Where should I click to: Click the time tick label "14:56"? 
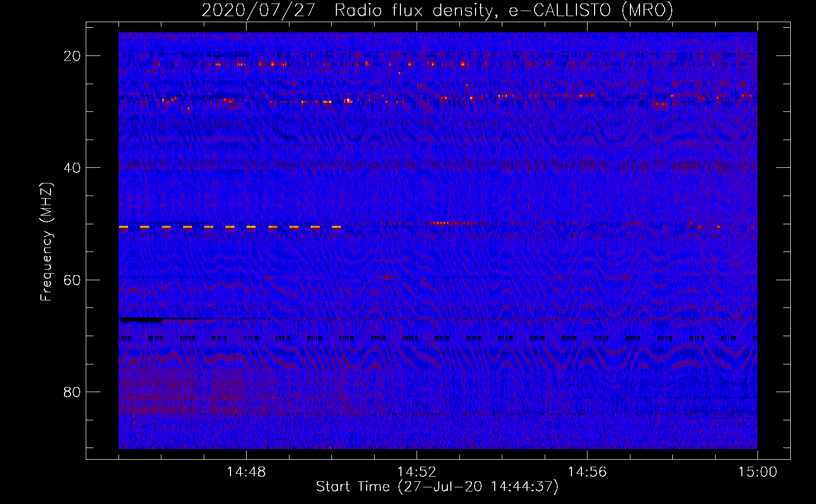click(587, 472)
